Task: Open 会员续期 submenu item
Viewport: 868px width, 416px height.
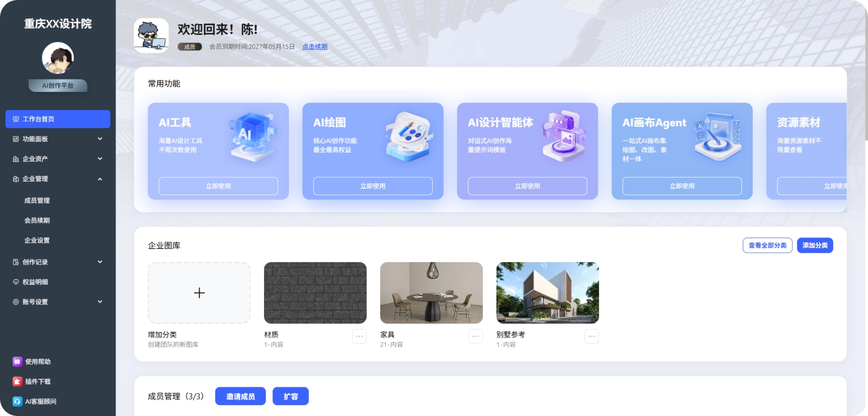Action: click(37, 221)
